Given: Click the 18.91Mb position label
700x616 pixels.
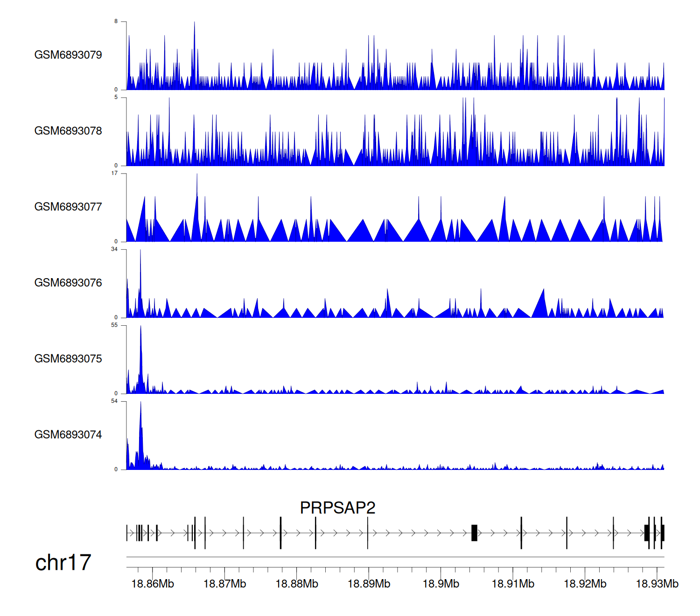Looking at the screenshot, I should [x=513, y=584].
